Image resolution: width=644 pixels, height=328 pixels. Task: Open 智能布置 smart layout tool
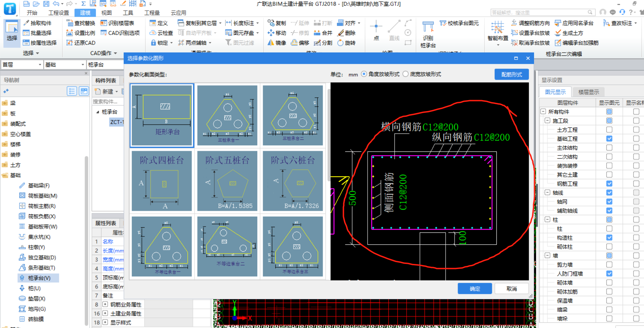pyautogui.click(x=498, y=33)
